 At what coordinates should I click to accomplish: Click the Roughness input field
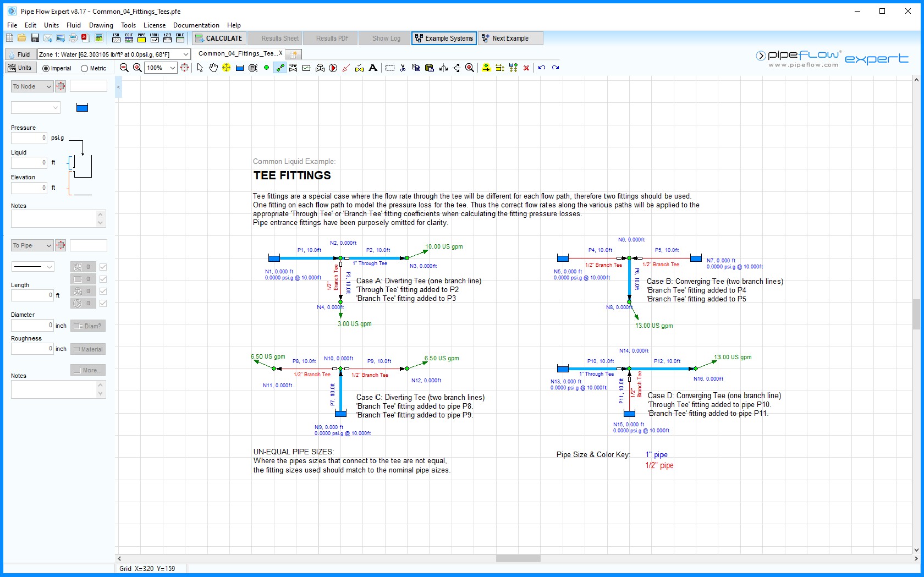coord(32,349)
